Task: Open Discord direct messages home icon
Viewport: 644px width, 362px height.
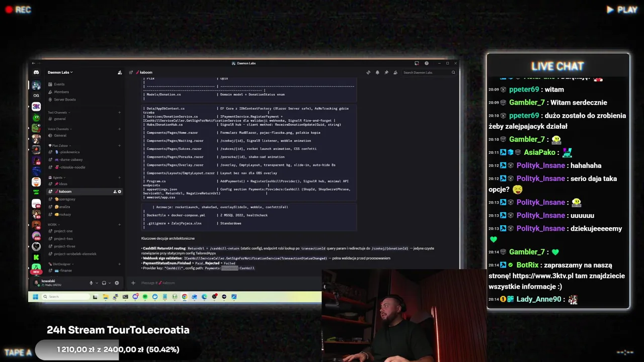Action: pos(36,72)
